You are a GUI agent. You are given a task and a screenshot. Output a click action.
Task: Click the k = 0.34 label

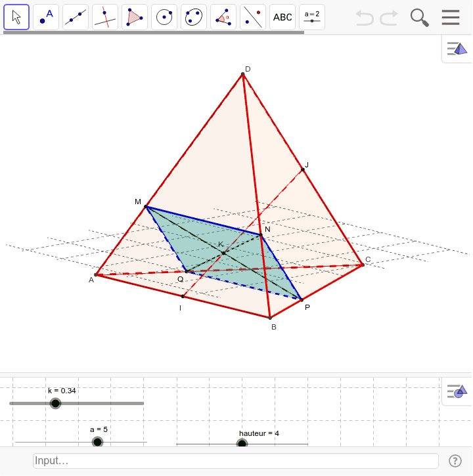pyautogui.click(x=62, y=391)
